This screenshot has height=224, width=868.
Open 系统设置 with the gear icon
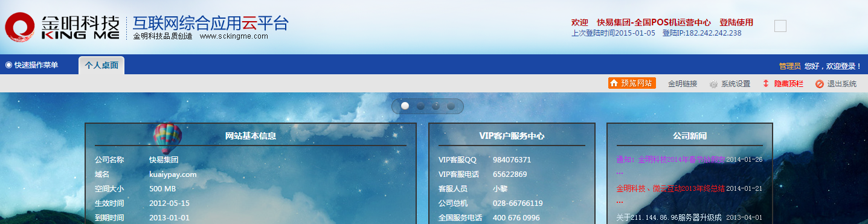730,84
